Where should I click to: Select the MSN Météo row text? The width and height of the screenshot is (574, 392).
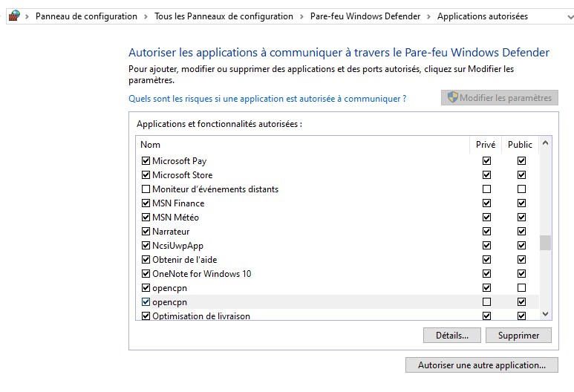click(176, 218)
